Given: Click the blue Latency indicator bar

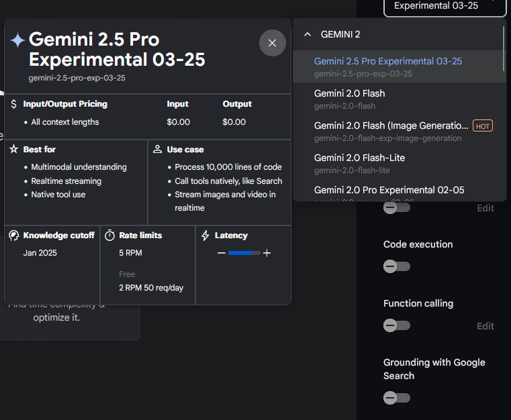Looking at the screenshot, I should [240, 253].
